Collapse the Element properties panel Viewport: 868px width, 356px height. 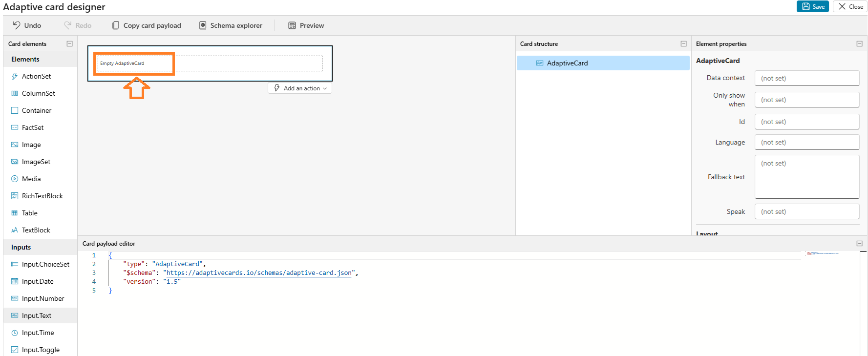859,44
